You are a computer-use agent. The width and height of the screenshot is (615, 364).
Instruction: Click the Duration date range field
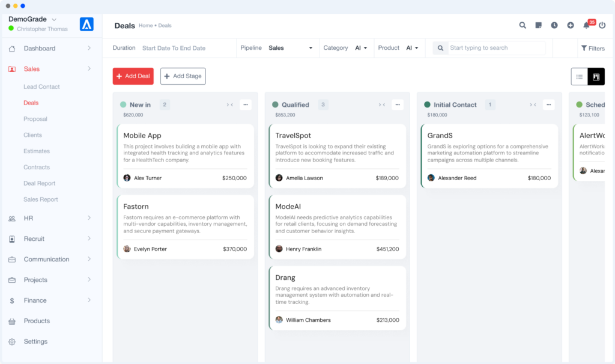pyautogui.click(x=174, y=48)
